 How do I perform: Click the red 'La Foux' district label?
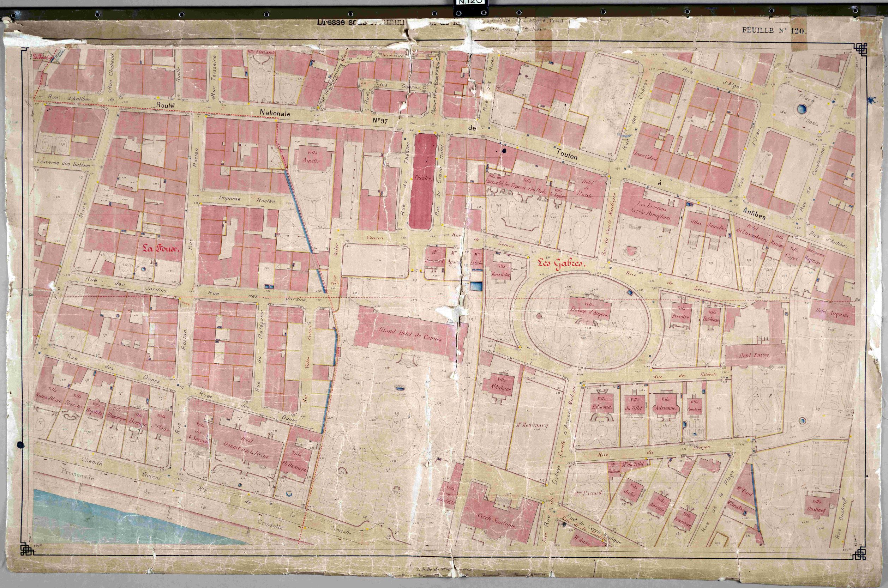pyautogui.click(x=161, y=248)
